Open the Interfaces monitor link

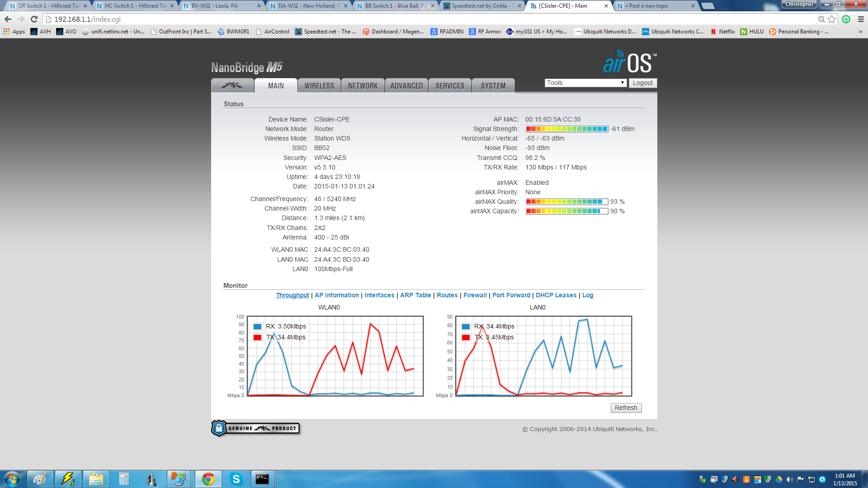(x=379, y=295)
